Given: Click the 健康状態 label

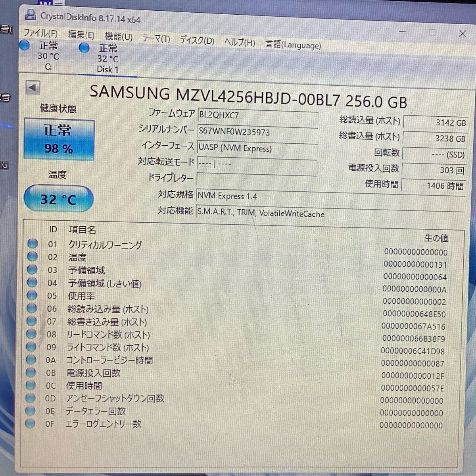Looking at the screenshot, I should 58,108.
